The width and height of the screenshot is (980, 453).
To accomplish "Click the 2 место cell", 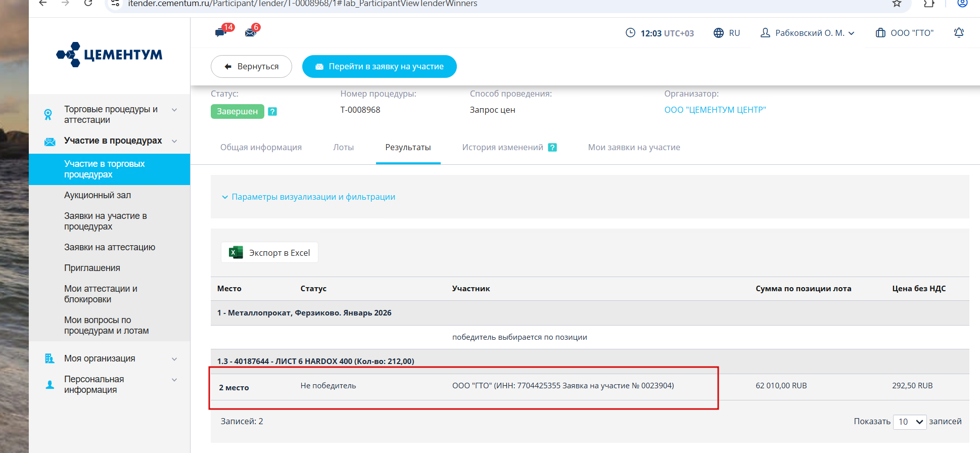I will (234, 387).
